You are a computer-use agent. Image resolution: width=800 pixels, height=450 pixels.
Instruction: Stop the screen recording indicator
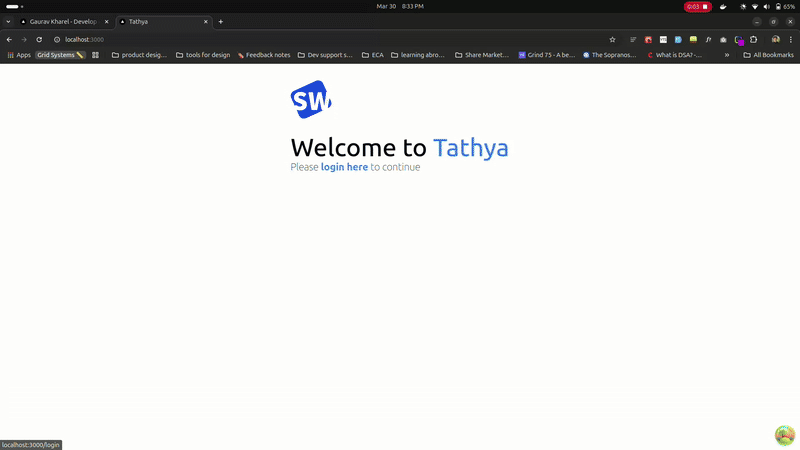[697, 7]
